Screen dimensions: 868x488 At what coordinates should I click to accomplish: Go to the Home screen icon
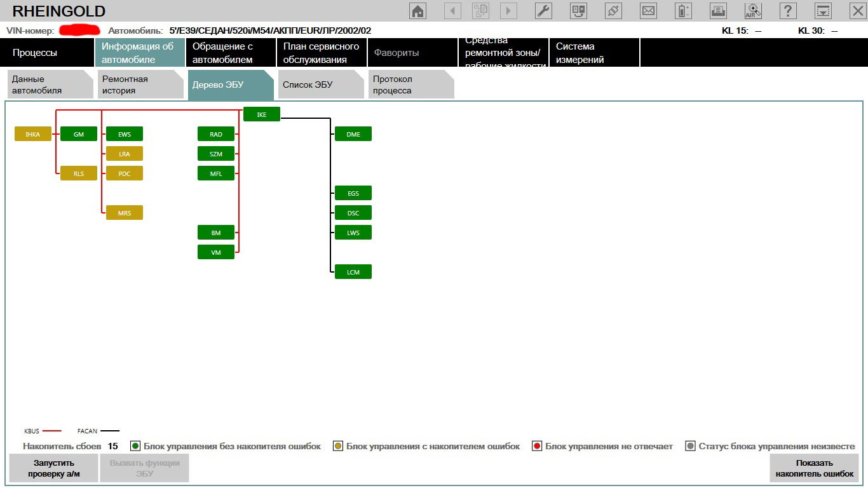418,11
